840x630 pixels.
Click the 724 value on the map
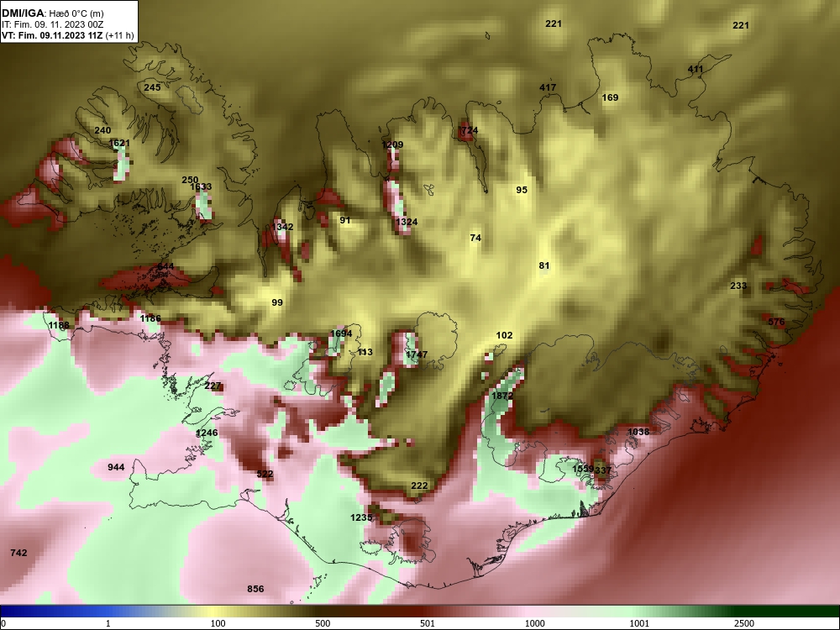click(x=470, y=130)
